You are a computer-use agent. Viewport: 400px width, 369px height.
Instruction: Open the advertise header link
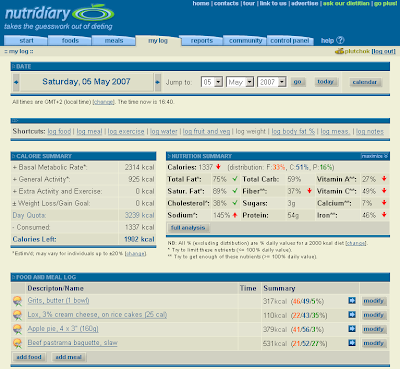305,3
